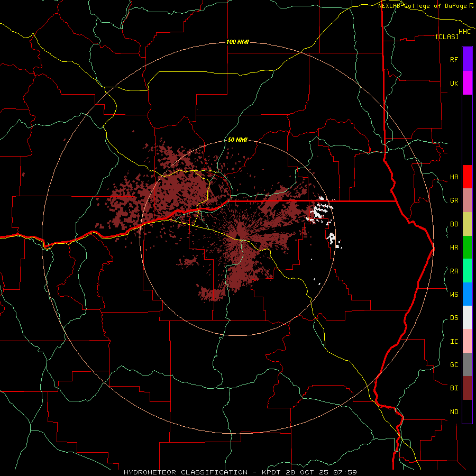Screen dimensions: 476x476
Task: Click the UK magenta legend swatch
Action: click(x=467, y=83)
